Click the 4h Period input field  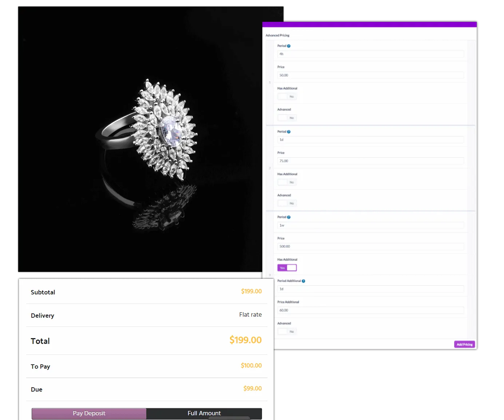click(x=370, y=54)
